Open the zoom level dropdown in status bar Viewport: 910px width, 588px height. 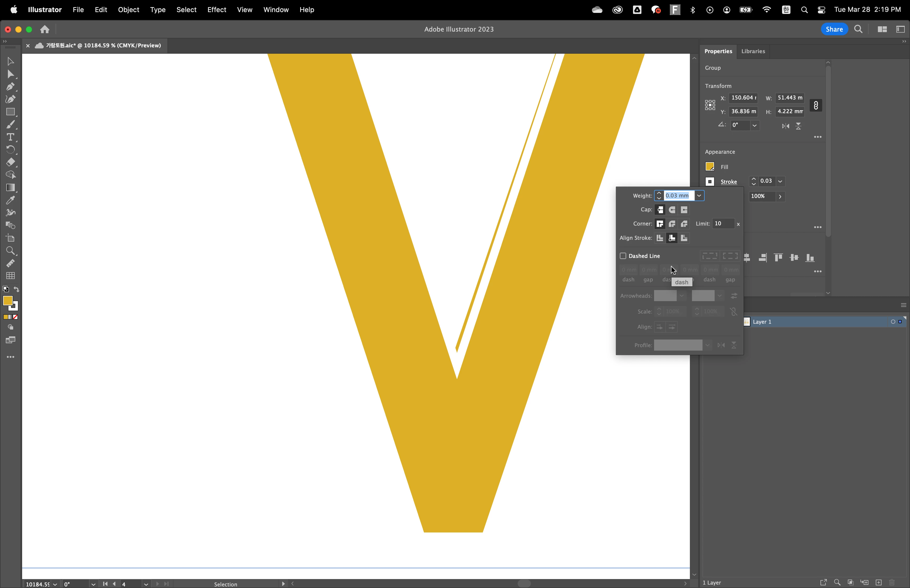pyautogui.click(x=55, y=584)
